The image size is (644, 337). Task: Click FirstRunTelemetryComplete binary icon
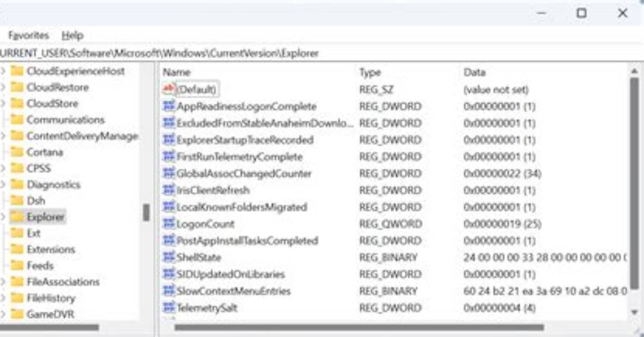(169, 156)
